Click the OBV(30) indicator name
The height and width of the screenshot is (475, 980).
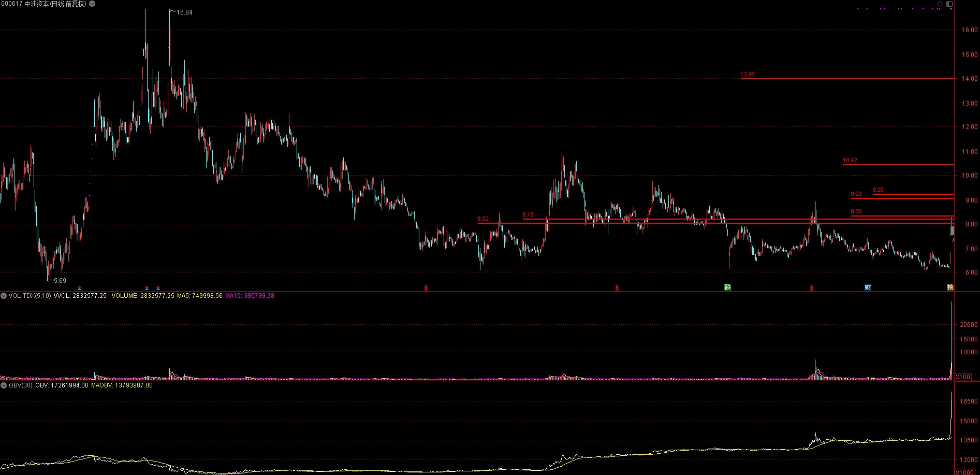[x=21, y=385]
